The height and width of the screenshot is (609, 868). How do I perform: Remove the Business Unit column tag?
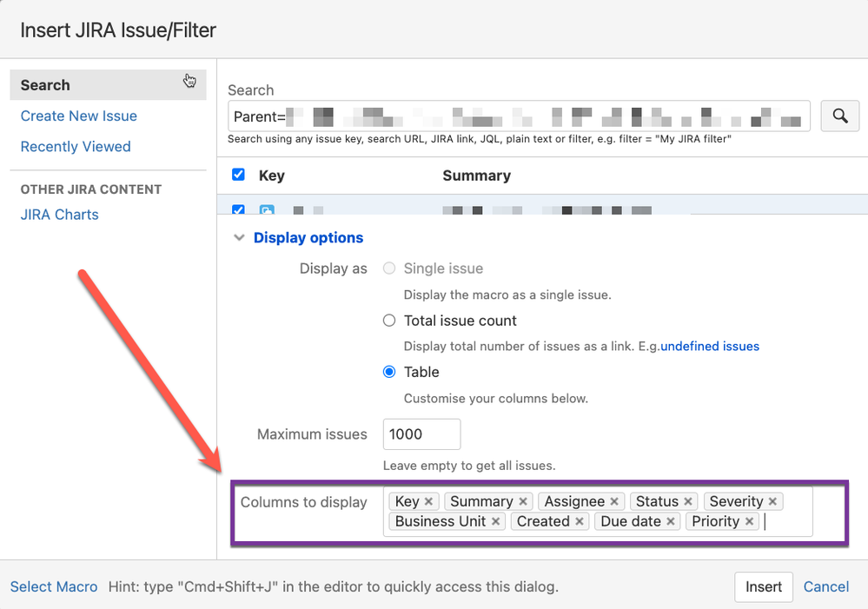pyautogui.click(x=495, y=521)
